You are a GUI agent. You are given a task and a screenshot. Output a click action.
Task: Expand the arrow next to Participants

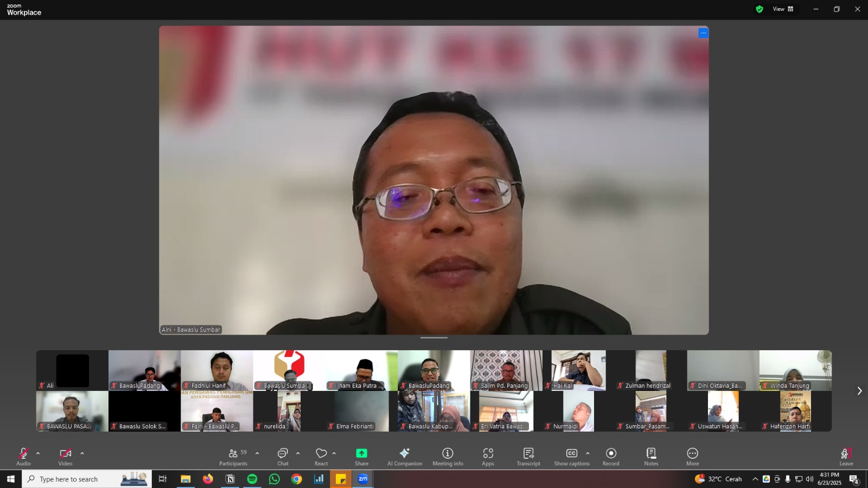tap(257, 453)
